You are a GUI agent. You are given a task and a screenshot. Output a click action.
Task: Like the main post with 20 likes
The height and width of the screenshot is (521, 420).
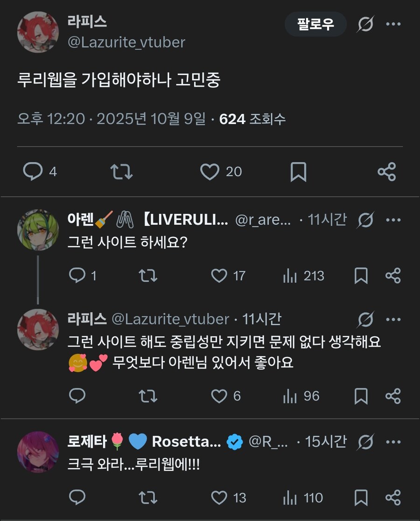coord(210,172)
